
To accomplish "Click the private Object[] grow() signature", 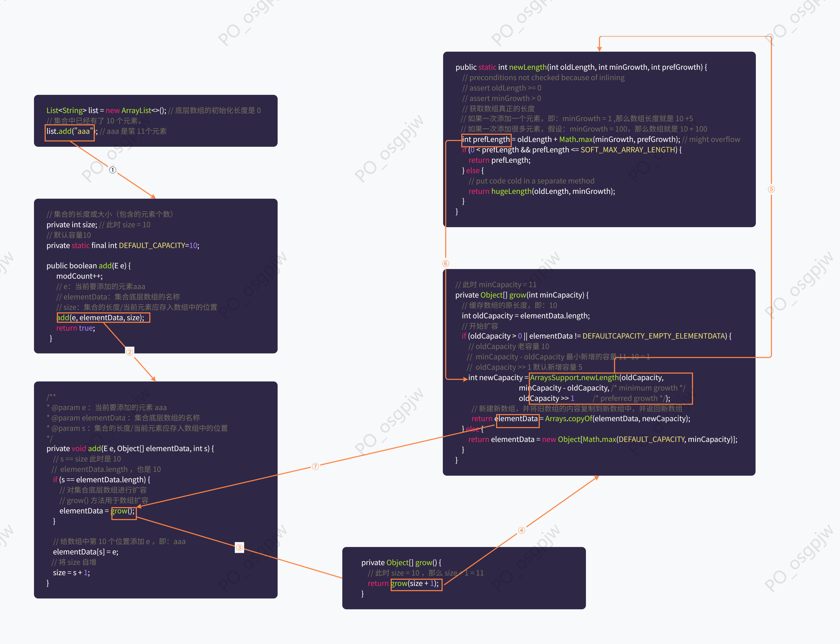I will pos(401,563).
